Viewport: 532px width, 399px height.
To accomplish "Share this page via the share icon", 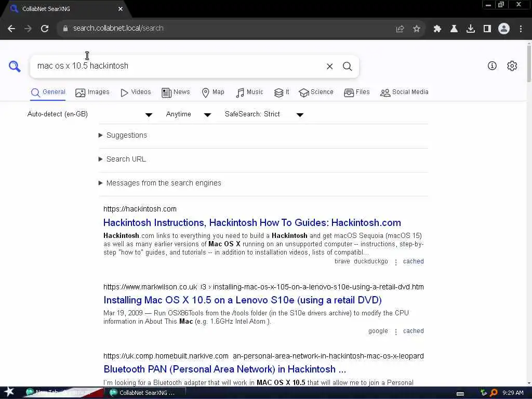I will coord(400,29).
